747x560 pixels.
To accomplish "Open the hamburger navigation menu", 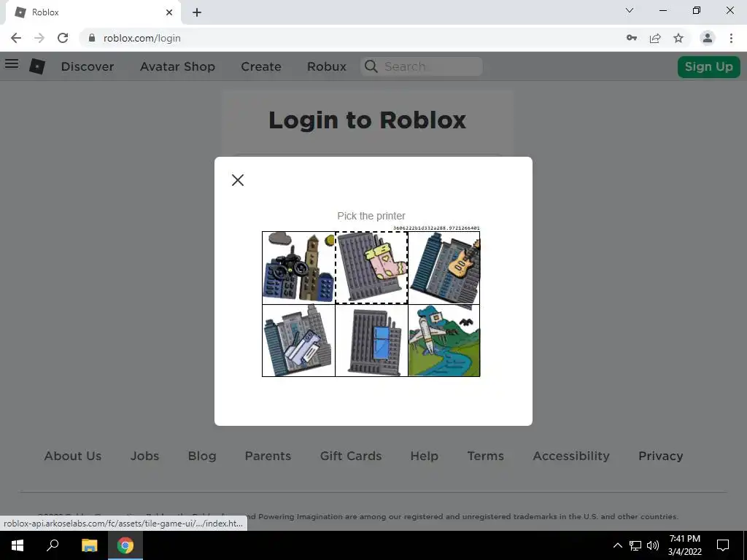I will (x=12, y=64).
